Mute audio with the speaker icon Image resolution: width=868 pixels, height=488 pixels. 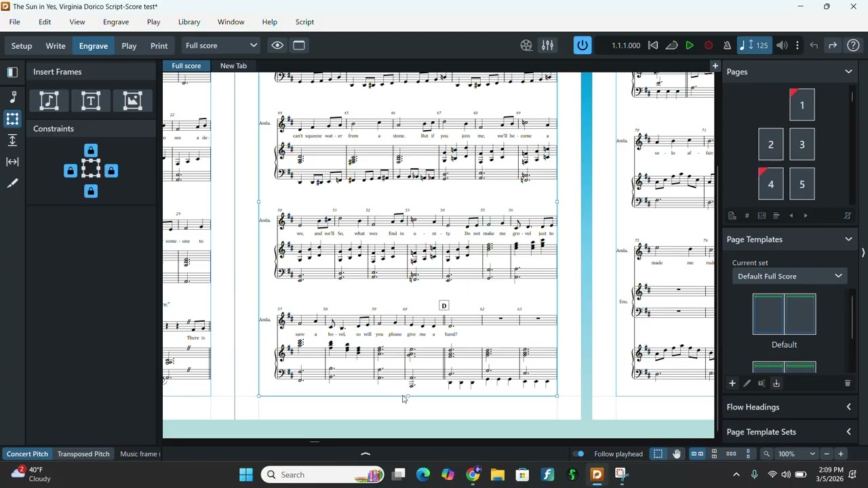pos(782,45)
